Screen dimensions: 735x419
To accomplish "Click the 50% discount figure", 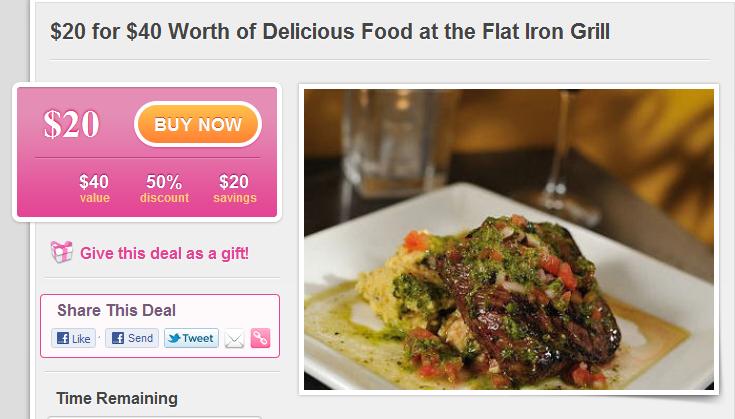I will (164, 182).
